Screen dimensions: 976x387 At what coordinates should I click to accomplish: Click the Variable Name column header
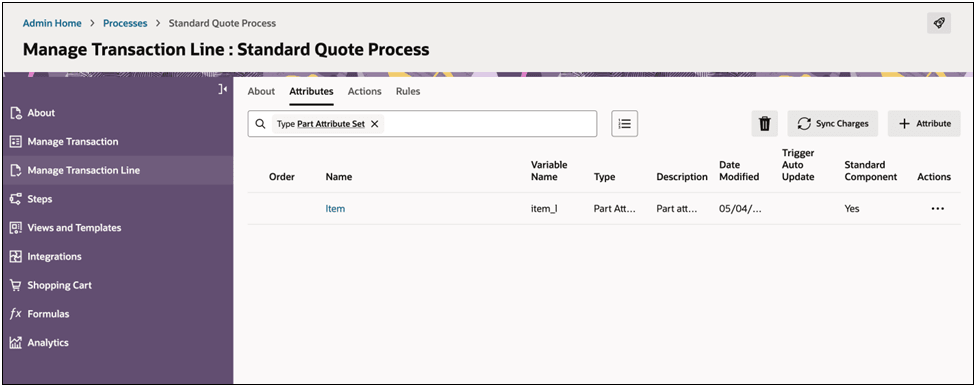click(549, 170)
